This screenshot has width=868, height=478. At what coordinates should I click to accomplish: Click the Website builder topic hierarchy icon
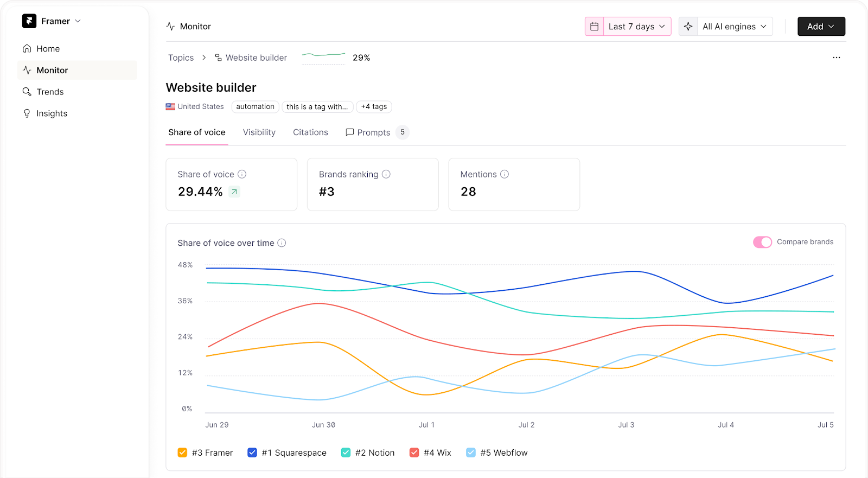point(218,58)
